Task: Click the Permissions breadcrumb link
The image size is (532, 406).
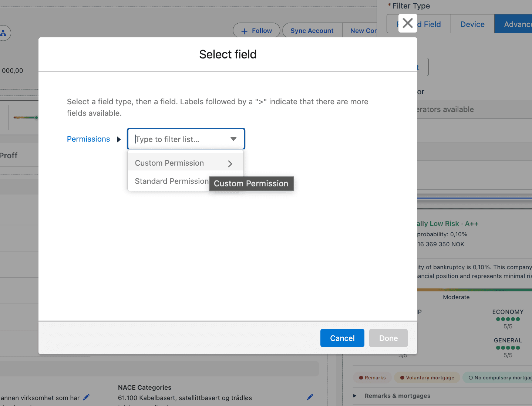Action: tap(88, 139)
